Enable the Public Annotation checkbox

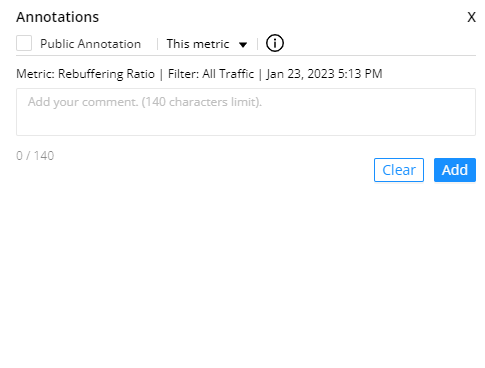coord(24,43)
